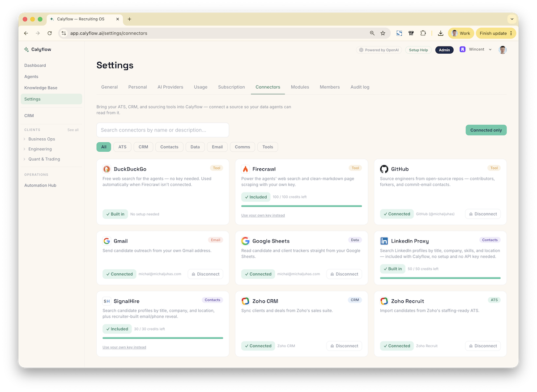Click the user avatar photo at top right
This screenshot has width=537, height=392.
pyautogui.click(x=503, y=50)
